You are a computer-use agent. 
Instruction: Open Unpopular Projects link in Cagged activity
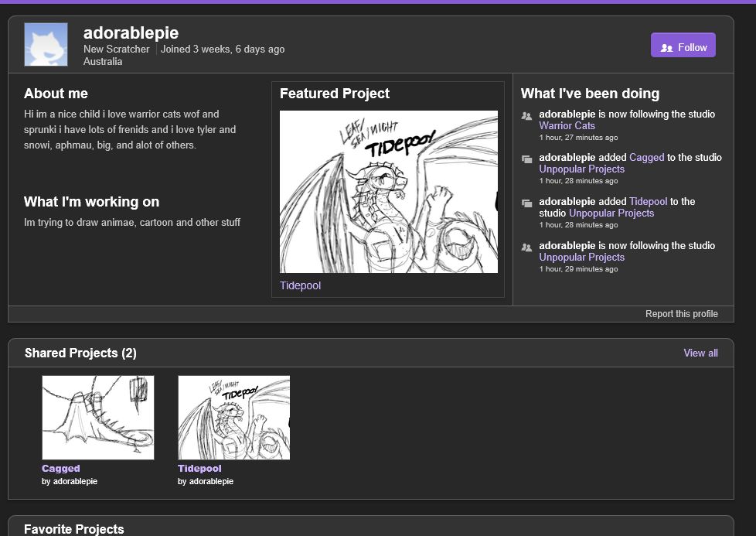581,169
